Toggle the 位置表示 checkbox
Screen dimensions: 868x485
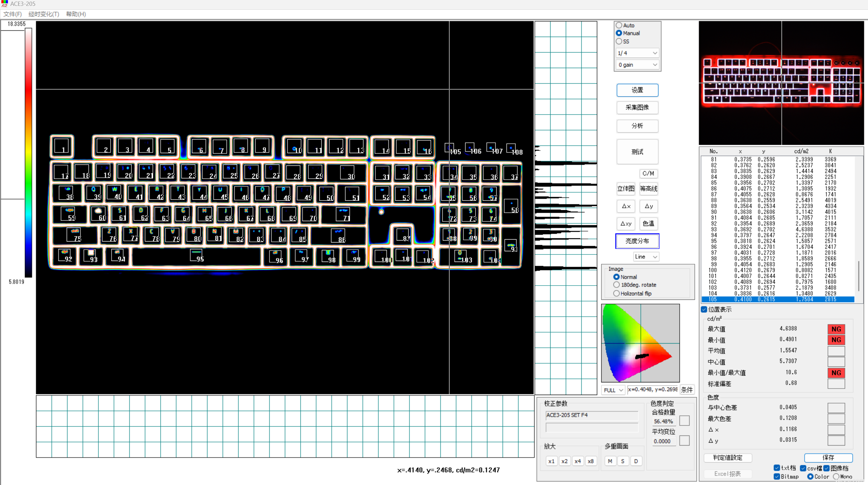pyautogui.click(x=704, y=310)
